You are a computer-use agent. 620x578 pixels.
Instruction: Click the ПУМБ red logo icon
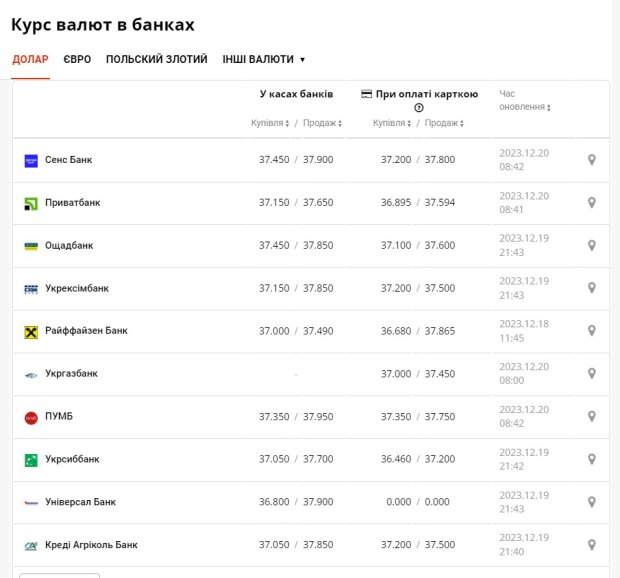[x=31, y=417]
